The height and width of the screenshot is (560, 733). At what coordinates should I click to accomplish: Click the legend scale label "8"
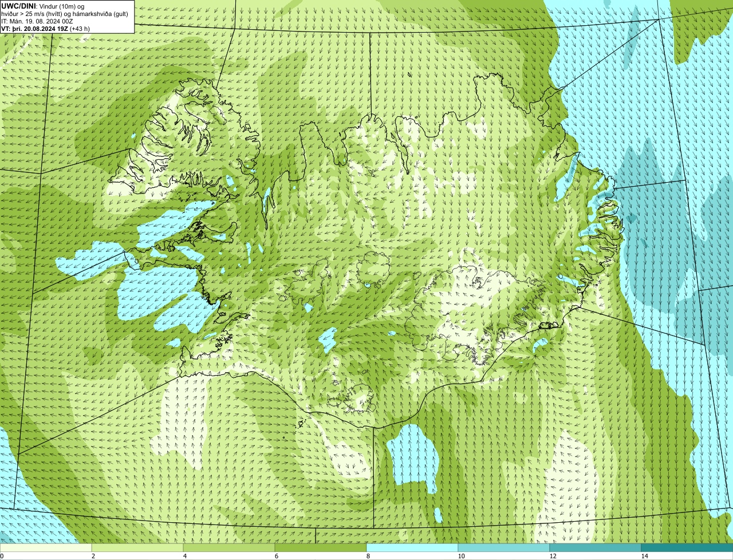368,556
